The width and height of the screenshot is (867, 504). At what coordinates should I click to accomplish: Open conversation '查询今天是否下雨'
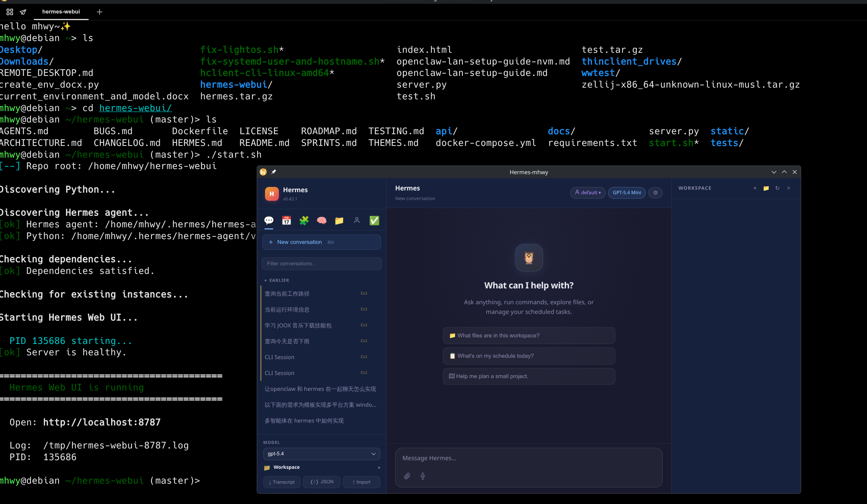pyautogui.click(x=321, y=341)
